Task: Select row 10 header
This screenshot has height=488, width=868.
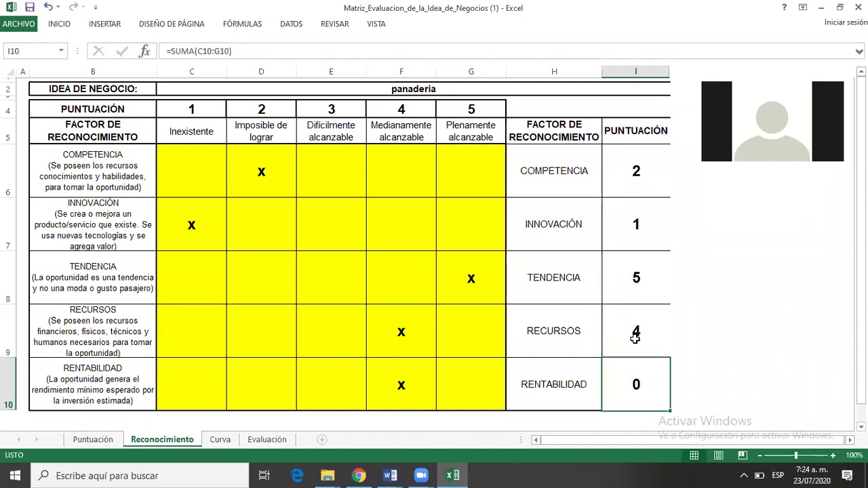Action: 8,384
